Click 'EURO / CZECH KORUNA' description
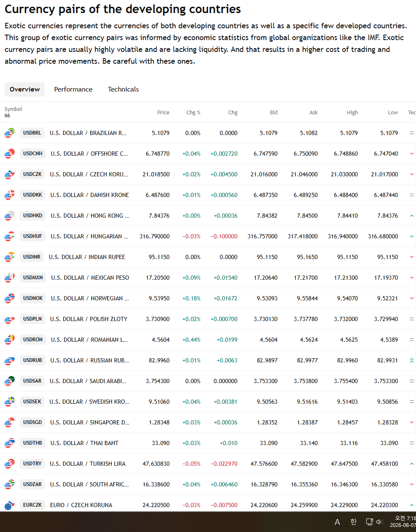This screenshot has width=416, height=532. coord(81,505)
